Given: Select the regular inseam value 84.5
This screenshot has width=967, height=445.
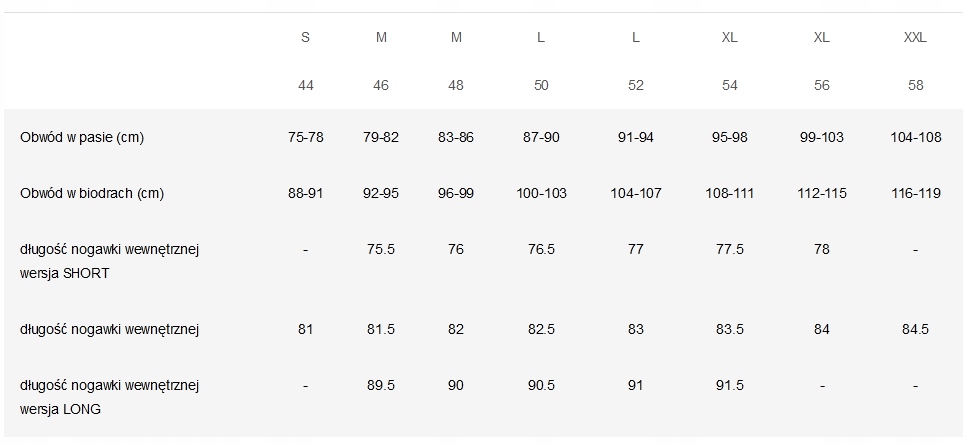Looking at the screenshot, I should (x=915, y=329).
